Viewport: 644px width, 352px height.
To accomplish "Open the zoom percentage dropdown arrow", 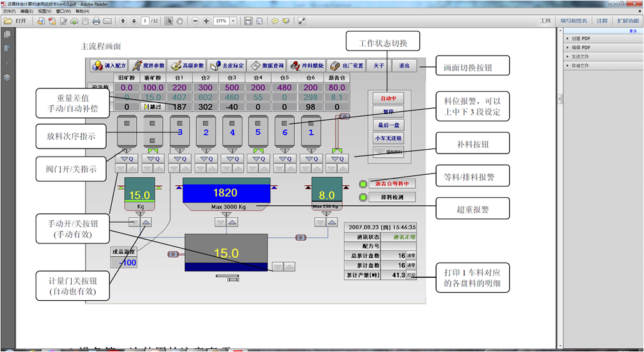I will 234,21.
